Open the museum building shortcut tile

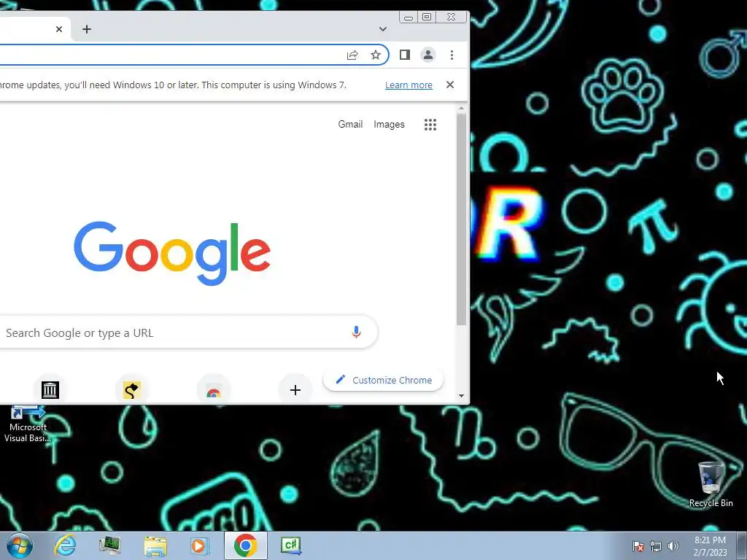pyautogui.click(x=50, y=390)
